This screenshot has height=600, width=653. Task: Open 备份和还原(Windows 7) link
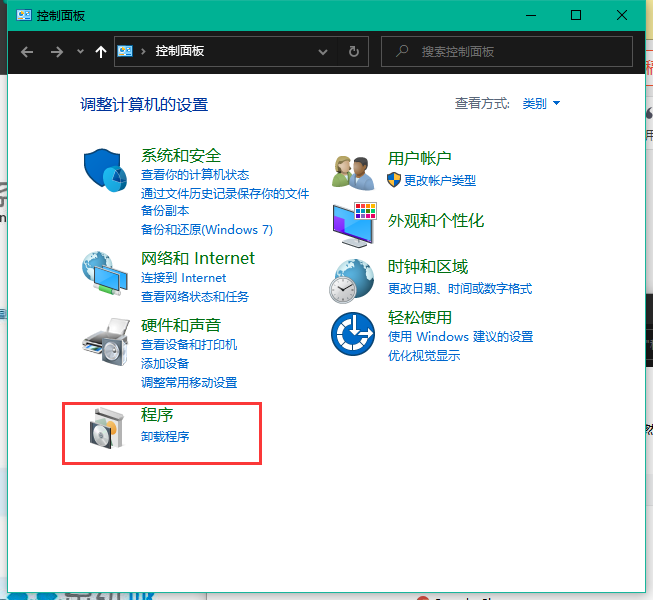(x=207, y=229)
